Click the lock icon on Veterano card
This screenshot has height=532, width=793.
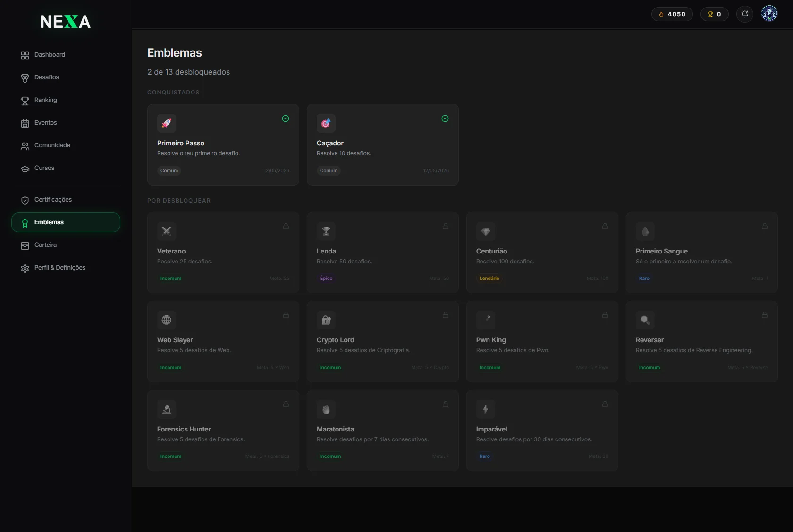point(286,226)
